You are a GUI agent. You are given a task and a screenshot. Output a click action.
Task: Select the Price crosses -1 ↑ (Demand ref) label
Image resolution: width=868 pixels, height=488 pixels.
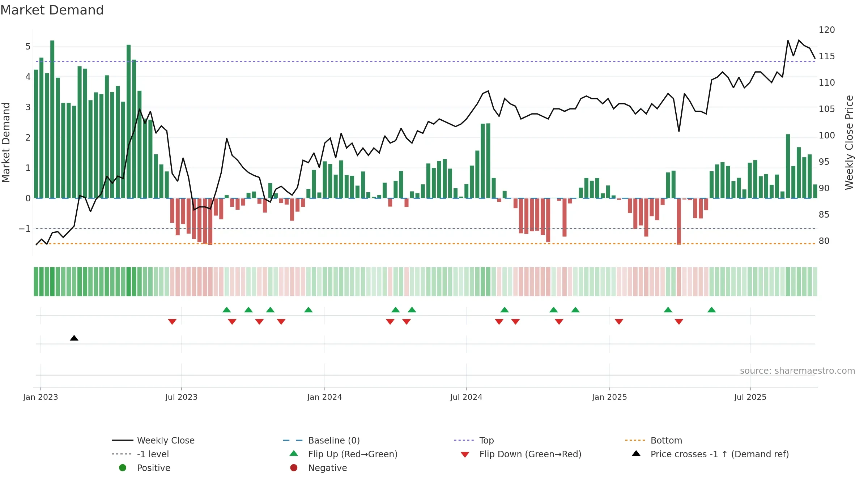tap(720, 454)
